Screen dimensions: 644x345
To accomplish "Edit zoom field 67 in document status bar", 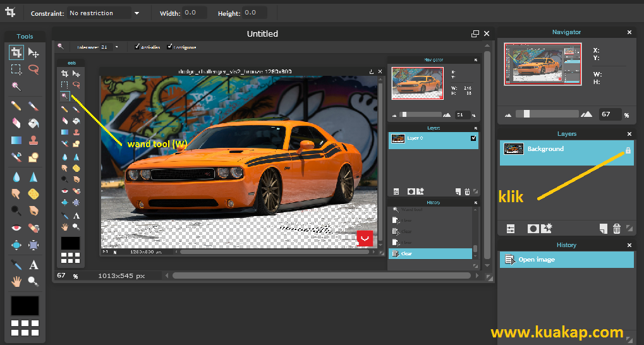I will [61, 275].
